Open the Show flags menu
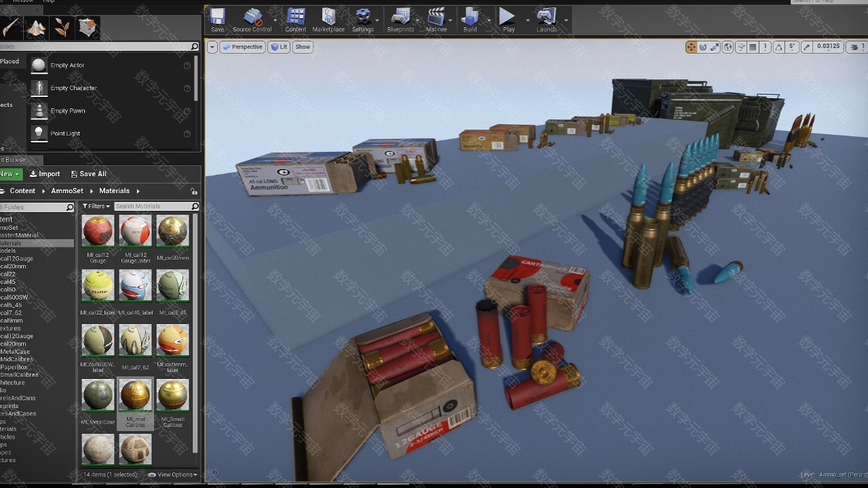Image resolution: width=868 pixels, height=488 pixels. click(x=302, y=47)
